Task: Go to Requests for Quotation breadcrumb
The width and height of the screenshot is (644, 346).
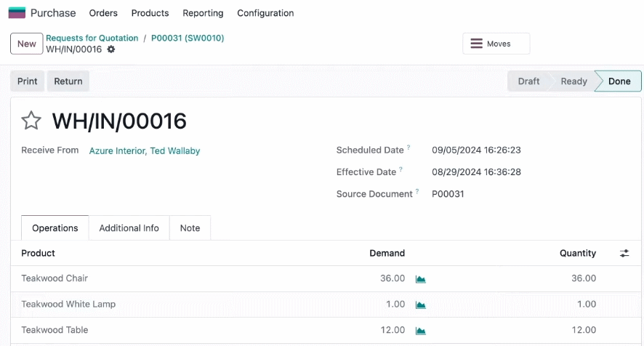Action: click(92, 38)
